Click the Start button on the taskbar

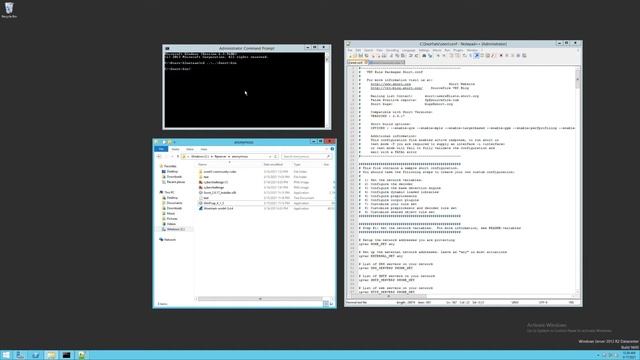click(x=6, y=355)
